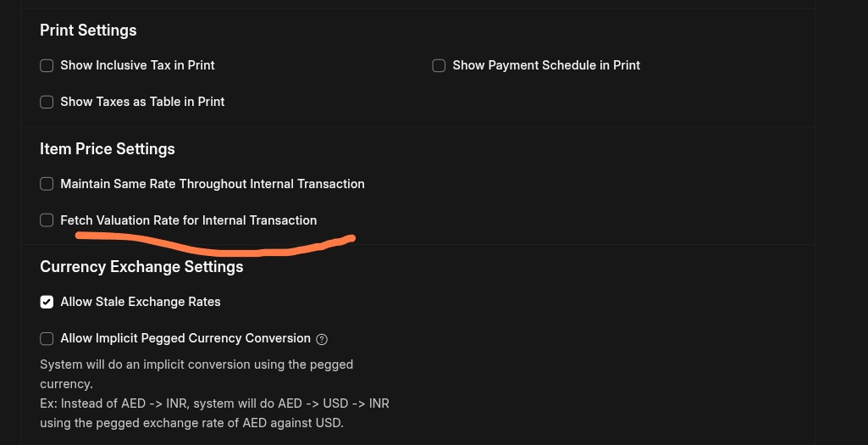Click the 'Allow Stale Exchange Rates' label text

pos(141,302)
